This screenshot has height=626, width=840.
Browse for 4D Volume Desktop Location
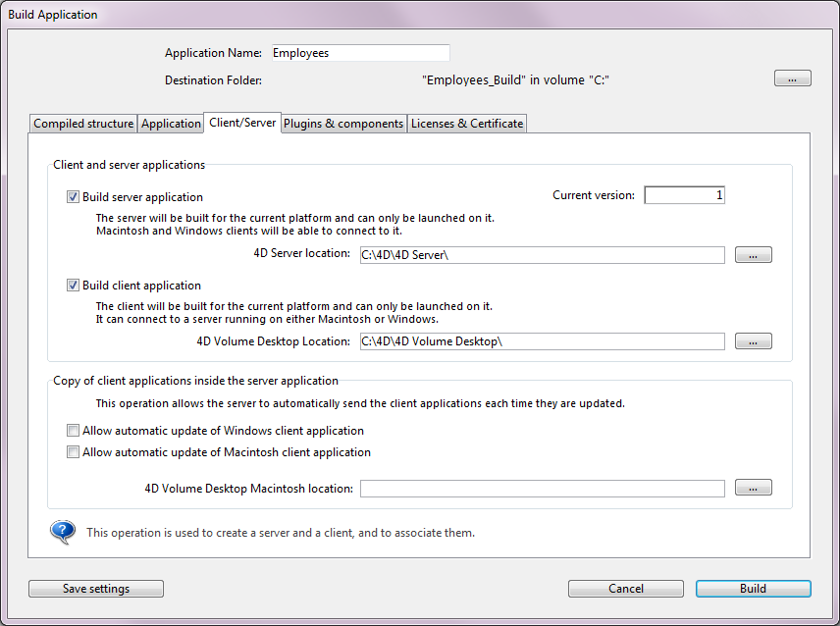753,341
